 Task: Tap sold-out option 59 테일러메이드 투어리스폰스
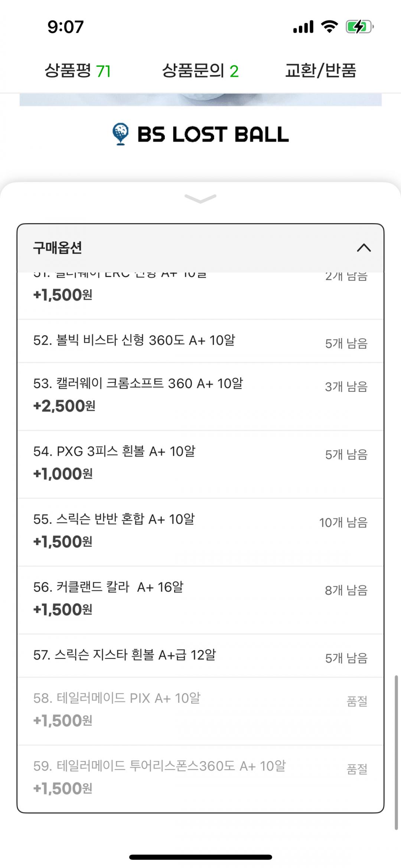[x=200, y=778]
